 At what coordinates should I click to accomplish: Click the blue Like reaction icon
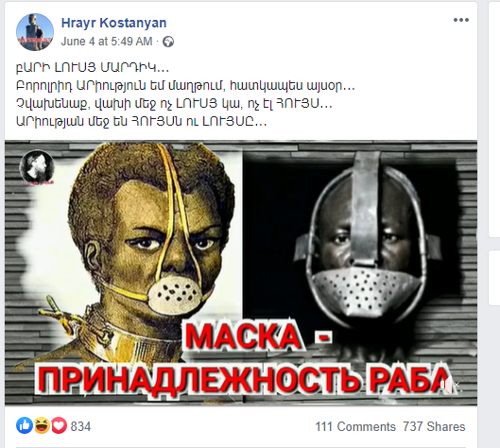click(x=25, y=425)
